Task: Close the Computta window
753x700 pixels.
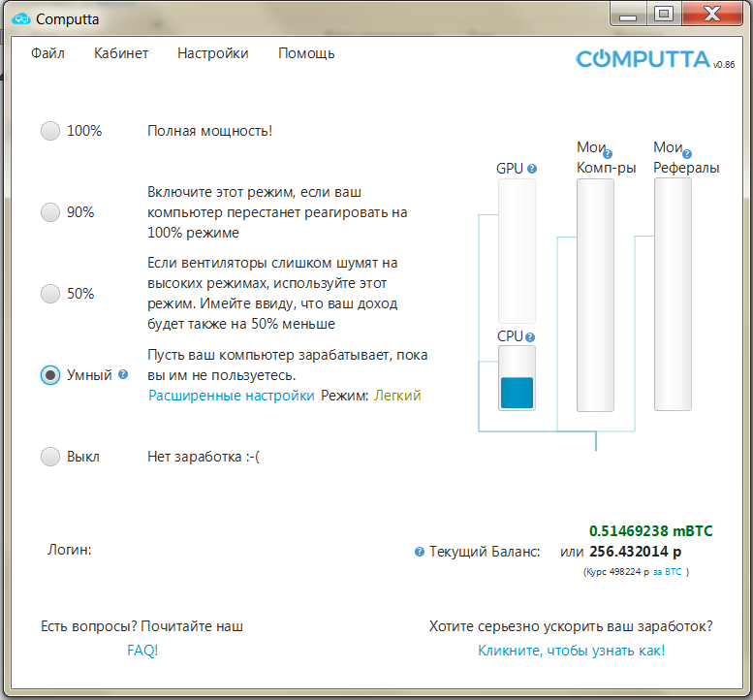Action: [x=712, y=15]
